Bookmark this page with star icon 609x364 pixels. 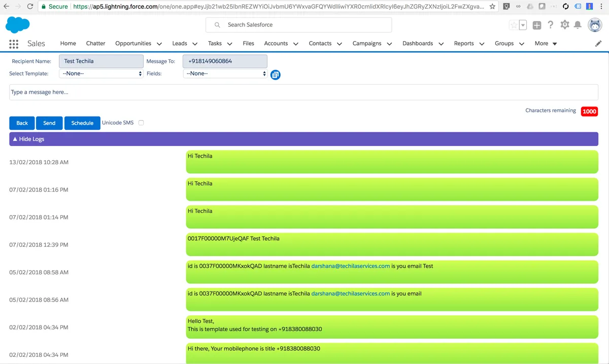pos(492,7)
